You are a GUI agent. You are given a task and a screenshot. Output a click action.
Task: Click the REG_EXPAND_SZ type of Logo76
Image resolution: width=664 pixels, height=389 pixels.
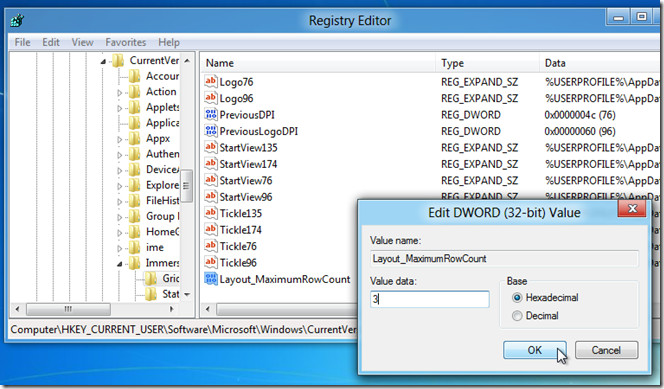click(x=479, y=82)
